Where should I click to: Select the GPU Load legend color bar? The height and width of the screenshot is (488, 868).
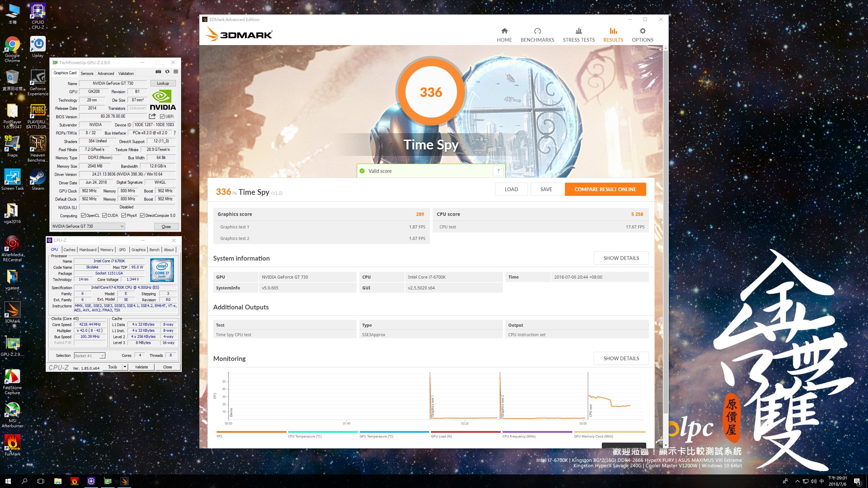tap(466, 432)
